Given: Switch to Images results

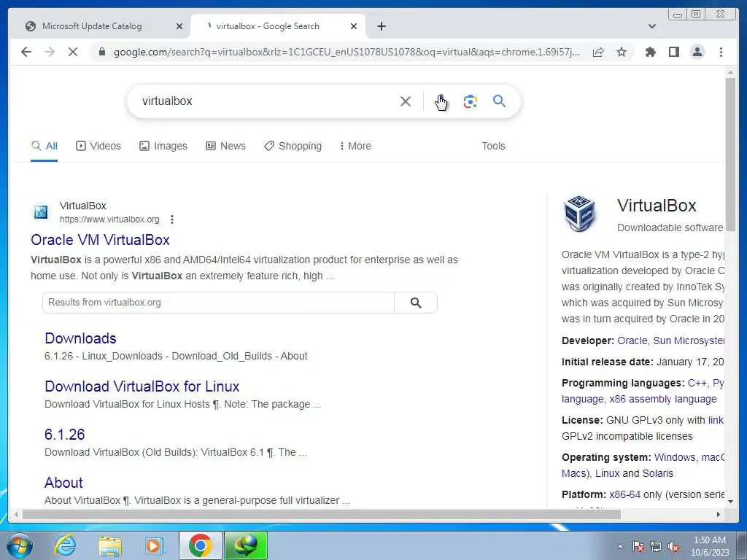Looking at the screenshot, I should [x=163, y=146].
